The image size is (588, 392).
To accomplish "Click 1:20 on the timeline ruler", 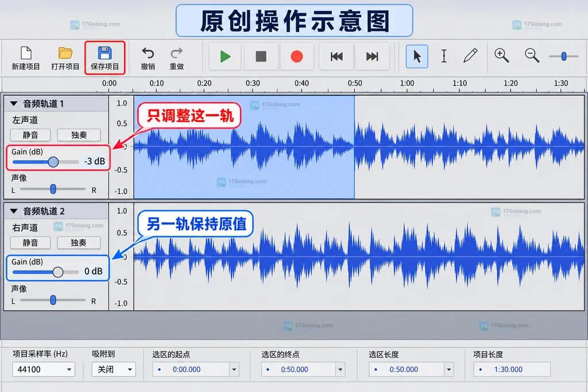I will point(510,83).
